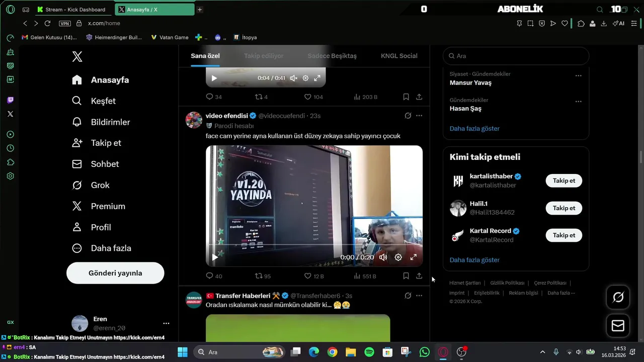
Task: Open settings gear of top video
Action: click(305, 78)
